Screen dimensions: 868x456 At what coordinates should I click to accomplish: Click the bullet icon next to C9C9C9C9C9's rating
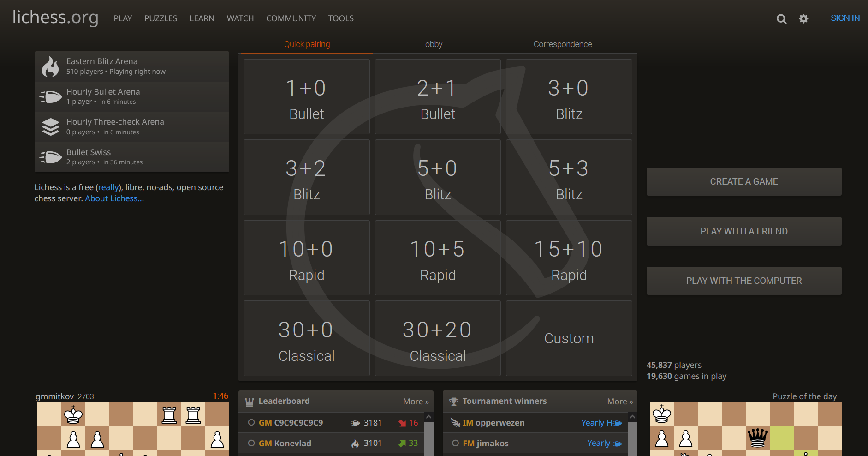[x=354, y=422]
